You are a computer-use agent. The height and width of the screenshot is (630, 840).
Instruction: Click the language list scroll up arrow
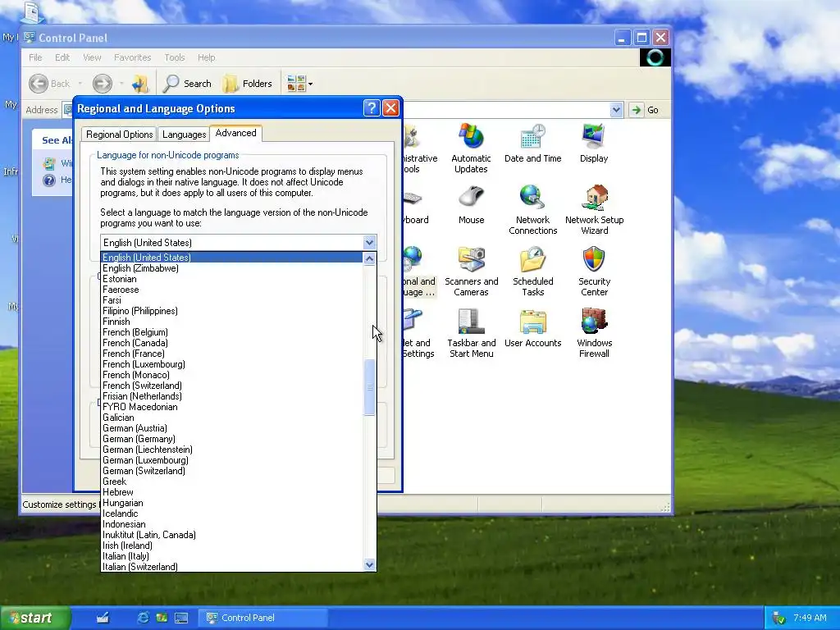(x=369, y=258)
